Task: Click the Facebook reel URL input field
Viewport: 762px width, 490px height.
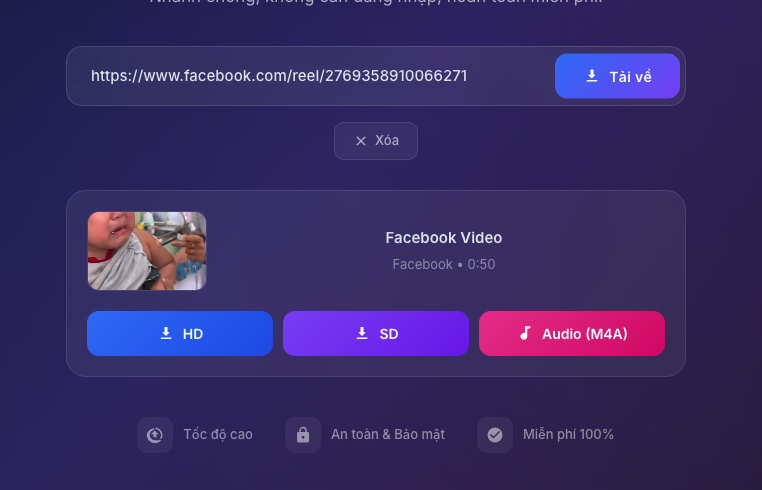Action: click(311, 76)
